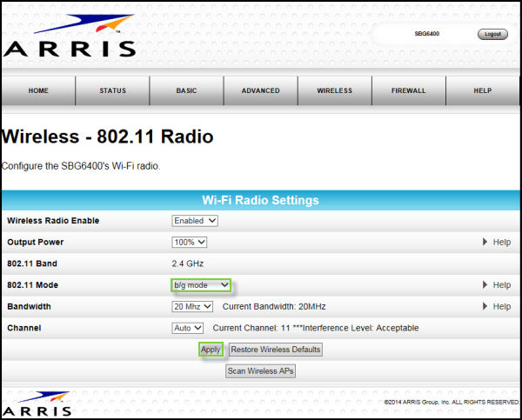Open the Bandwidth 20 Mhz dropdown
This screenshot has width=522, height=420.
[x=194, y=306]
